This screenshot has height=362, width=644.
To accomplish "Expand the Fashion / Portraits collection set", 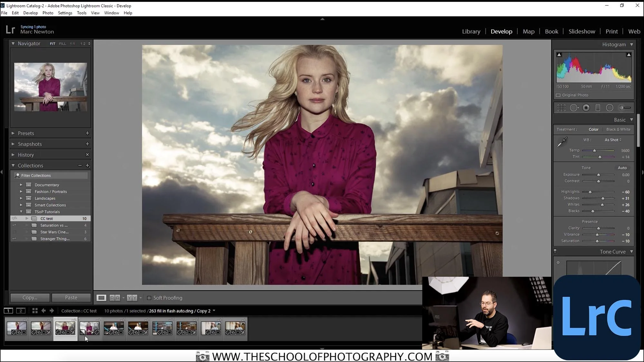I will click(x=21, y=191).
